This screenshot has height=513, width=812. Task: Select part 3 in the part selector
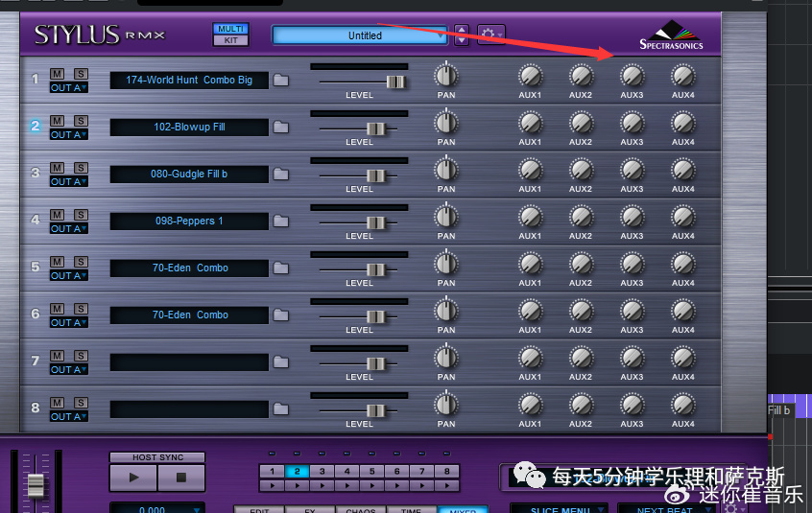(x=322, y=472)
